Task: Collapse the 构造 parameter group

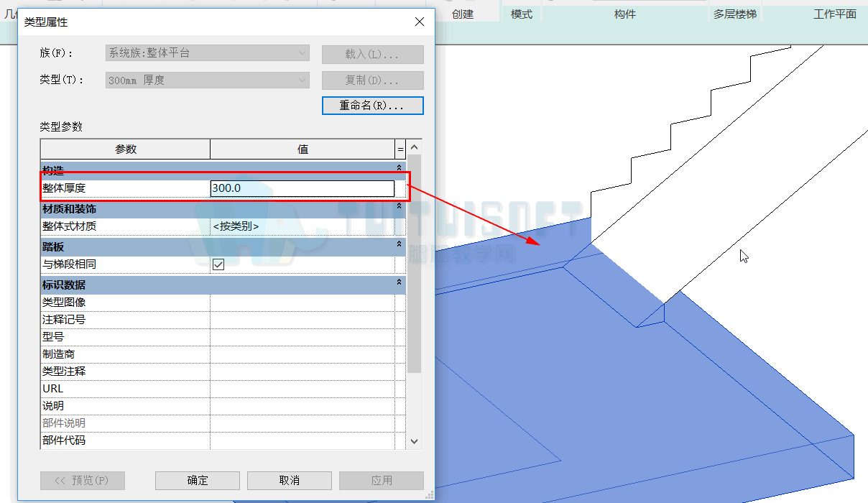Action: (400, 167)
